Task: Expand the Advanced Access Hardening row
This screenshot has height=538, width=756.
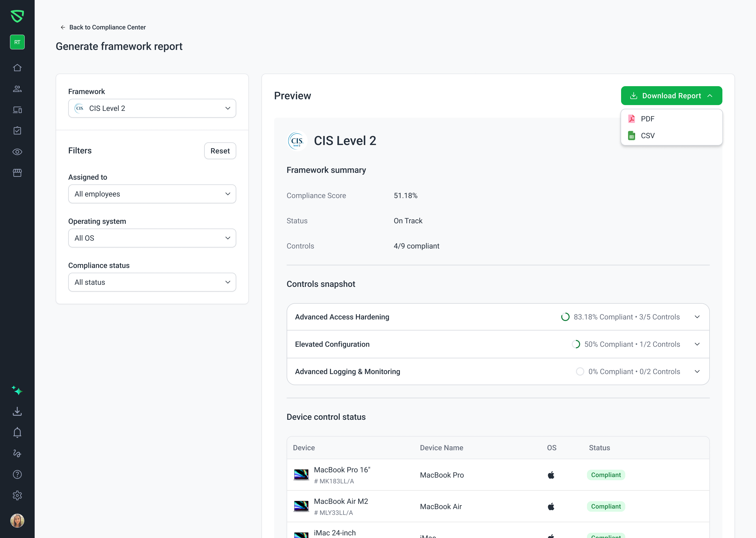Action: coord(697,317)
